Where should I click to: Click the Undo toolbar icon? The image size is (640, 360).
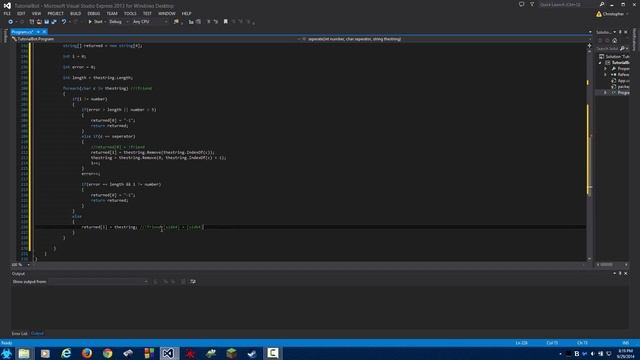[64, 22]
